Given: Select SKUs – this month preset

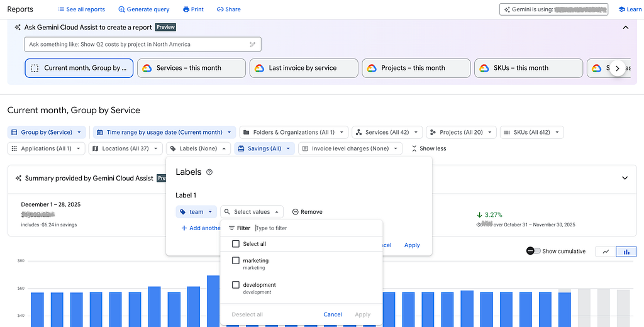Looking at the screenshot, I should pos(528,68).
